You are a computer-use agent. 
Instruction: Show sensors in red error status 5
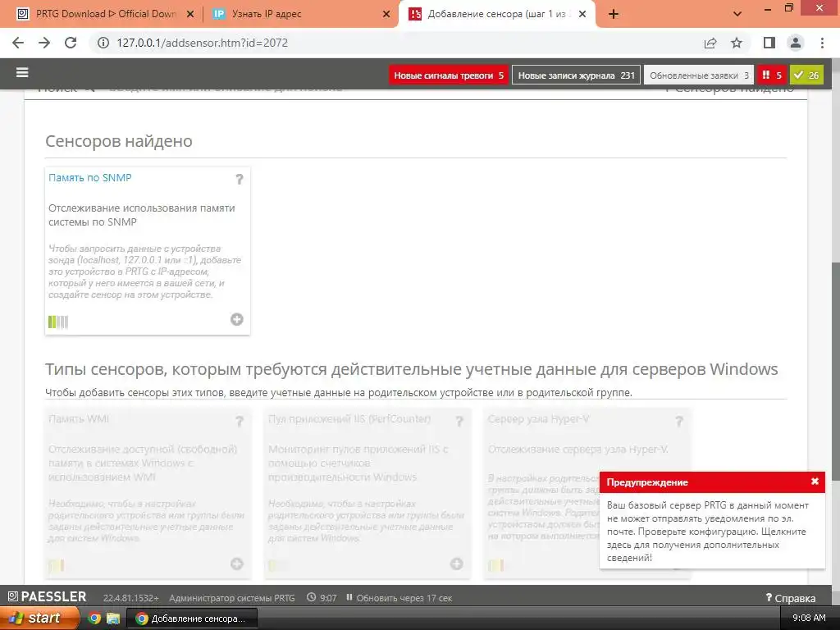tap(772, 75)
